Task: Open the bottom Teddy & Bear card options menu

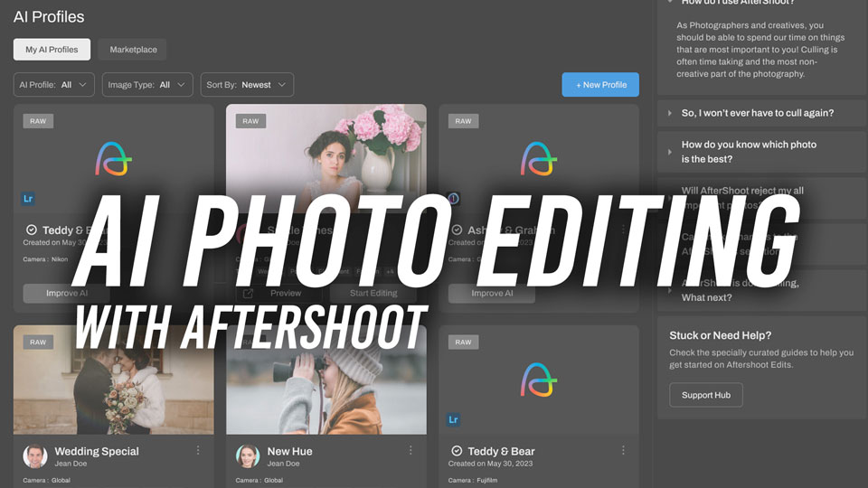Action: (623, 450)
